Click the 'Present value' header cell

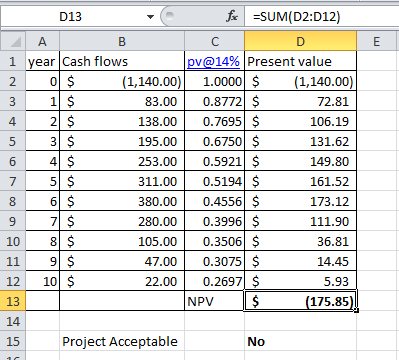(300, 61)
